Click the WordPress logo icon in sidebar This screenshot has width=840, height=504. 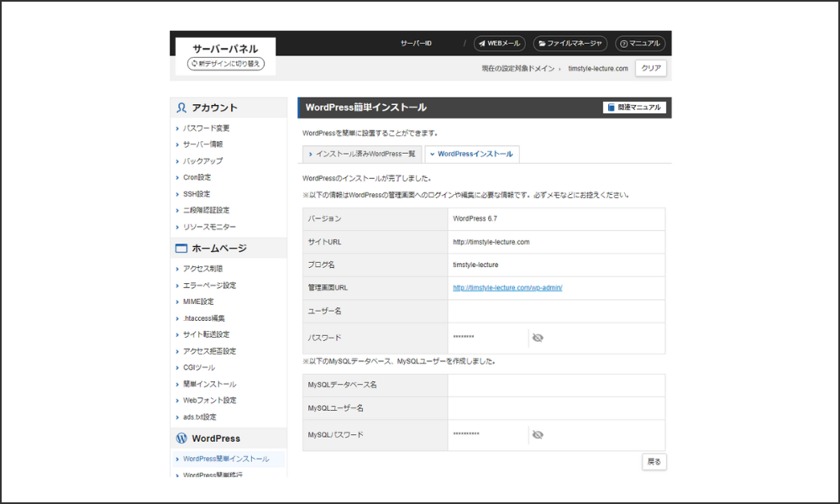tap(181, 438)
